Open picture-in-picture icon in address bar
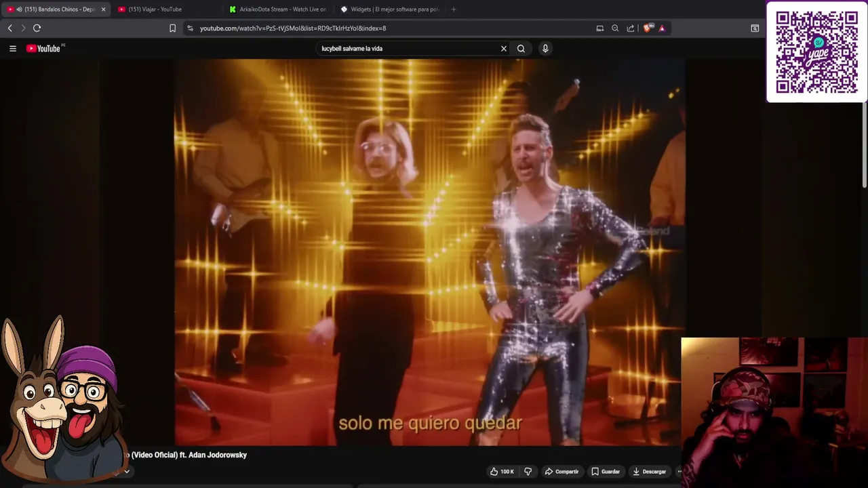Screen dimensions: 868x488 click(599, 28)
